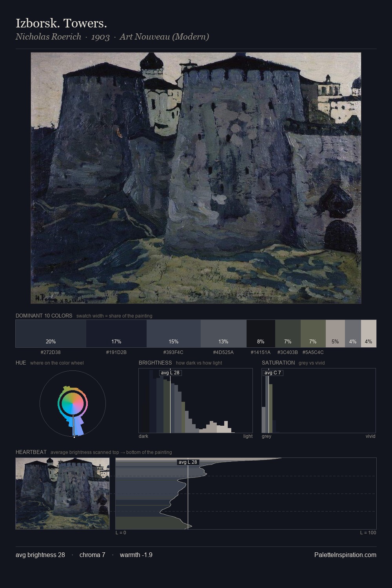The width and height of the screenshot is (392, 588).
Task: Click hex code #5A5C4C label
Action: pyautogui.click(x=313, y=352)
